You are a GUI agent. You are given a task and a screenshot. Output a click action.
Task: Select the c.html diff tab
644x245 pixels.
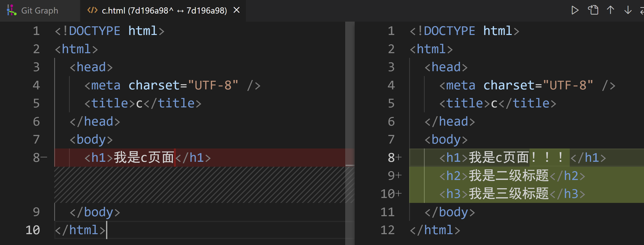tap(163, 11)
